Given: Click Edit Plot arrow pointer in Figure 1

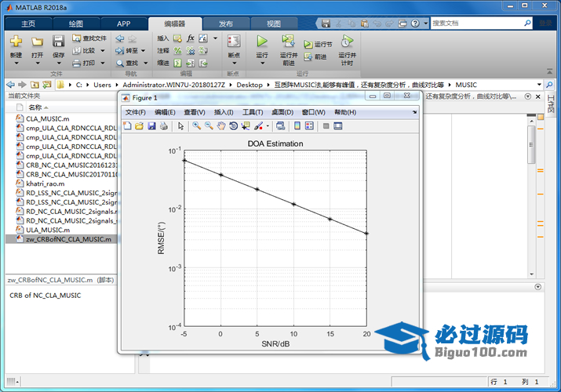Looking at the screenshot, I should point(180,125).
